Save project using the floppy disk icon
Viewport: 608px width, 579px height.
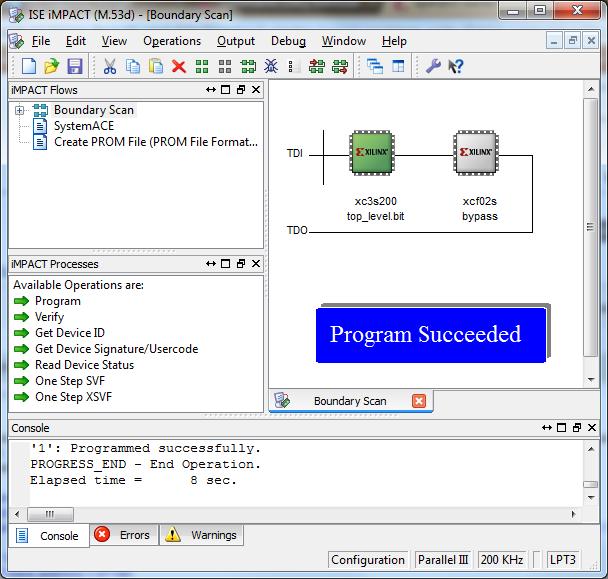tap(74, 66)
